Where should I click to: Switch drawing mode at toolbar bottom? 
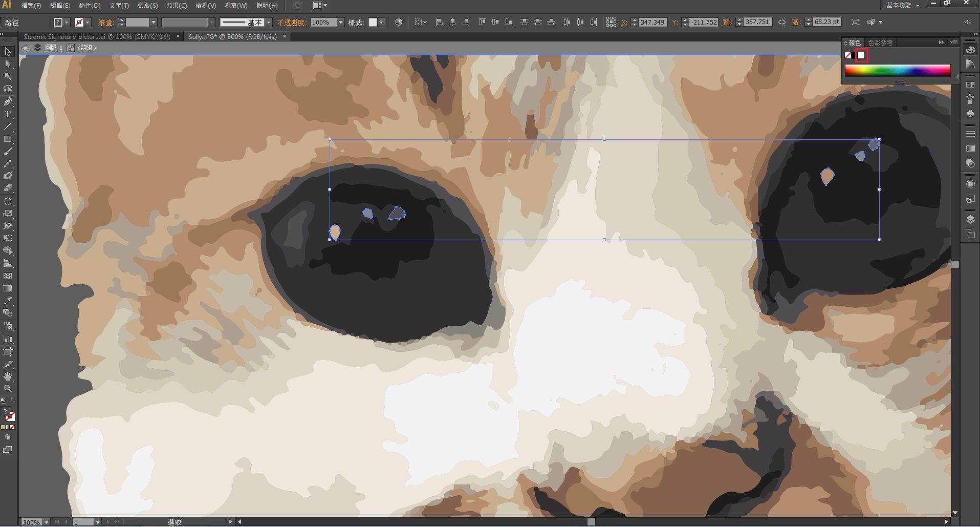point(8,437)
